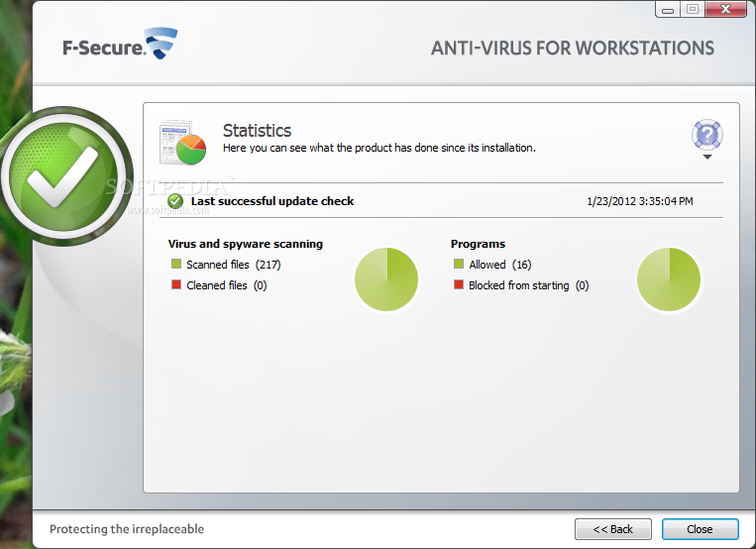756x549 pixels.
Task: Close the statistics window with Close button
Action: coord(700,529)
